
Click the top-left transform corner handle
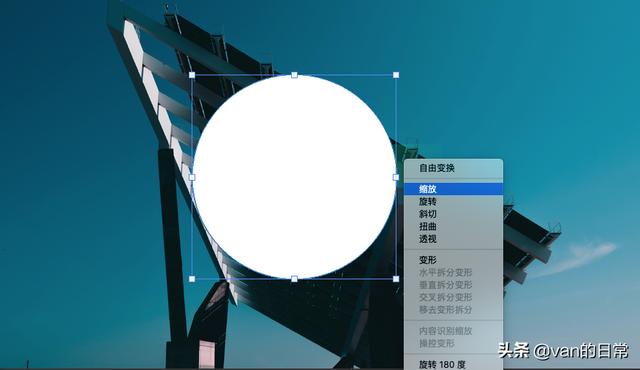[x=192, y=75]
